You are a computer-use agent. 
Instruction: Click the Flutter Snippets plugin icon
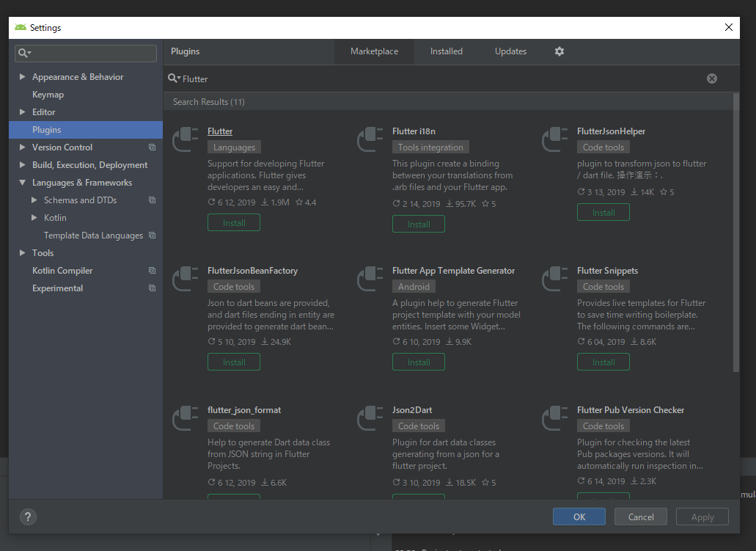click(554, 279)
